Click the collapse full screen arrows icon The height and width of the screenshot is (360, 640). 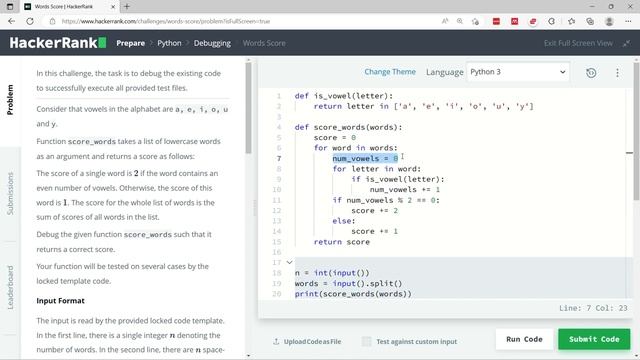(x=626, y=43)
